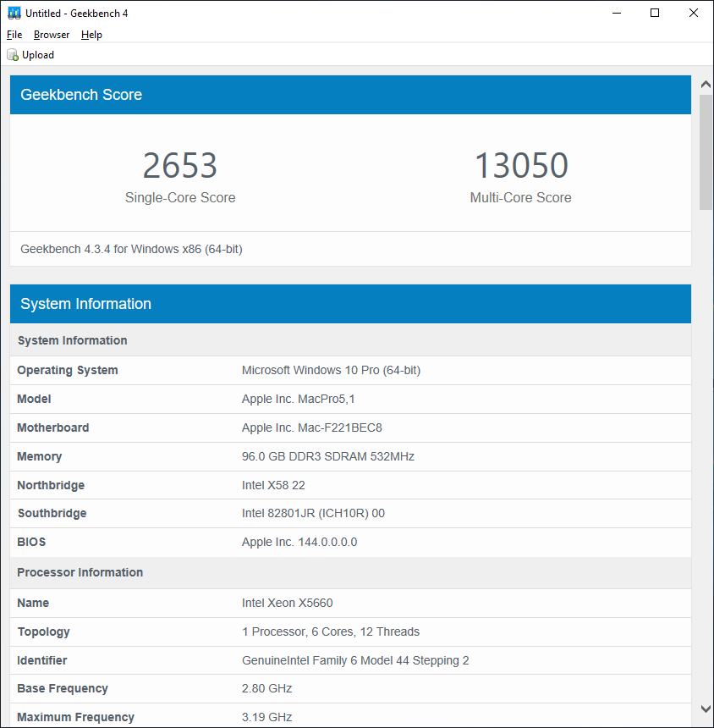Viewport: 714px width, 728px height.
Task: Click the 96.0 GB DDR3 memory value
Action: pos(327,456)
